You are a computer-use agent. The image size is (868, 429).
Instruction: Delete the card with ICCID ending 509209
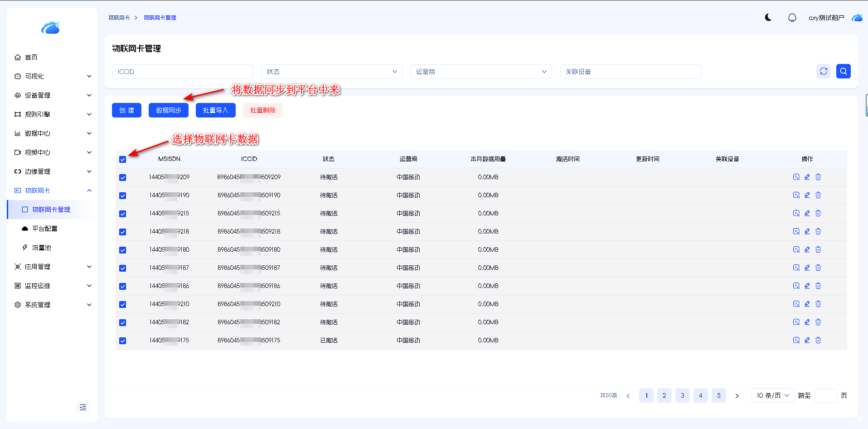[x=818, y=177]
